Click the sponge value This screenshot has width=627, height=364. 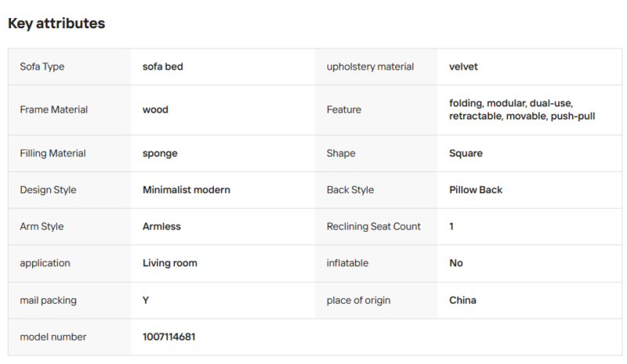click(x=160, y=154)
